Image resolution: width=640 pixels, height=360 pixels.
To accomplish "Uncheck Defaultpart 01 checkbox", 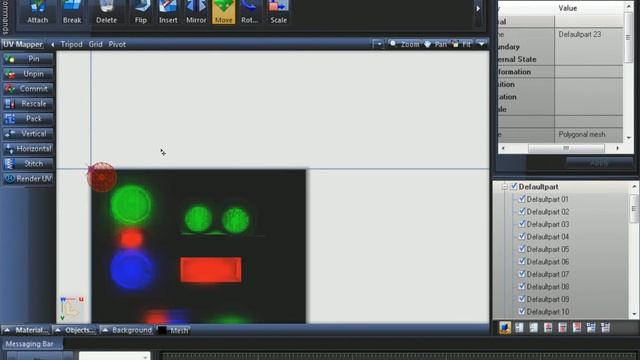I will (x=522, y=199).
